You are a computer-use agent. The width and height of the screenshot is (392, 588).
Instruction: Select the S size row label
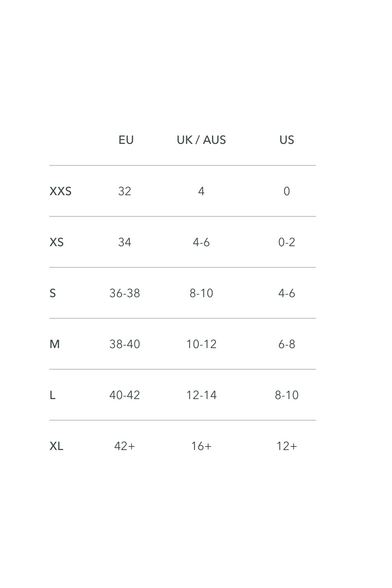(53, 293)
